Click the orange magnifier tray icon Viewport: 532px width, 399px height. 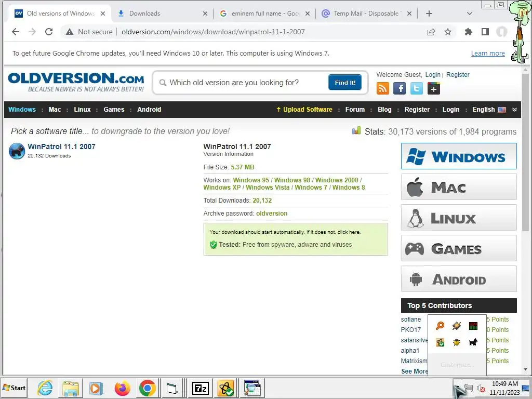440,326
